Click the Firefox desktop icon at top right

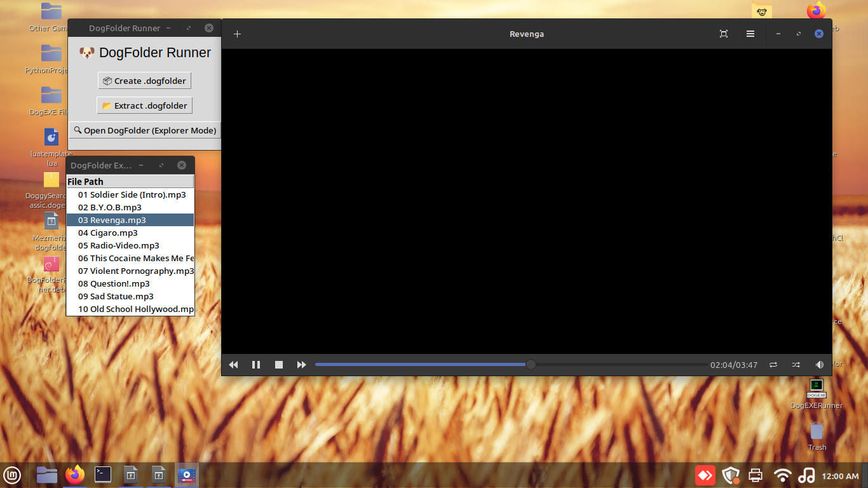(817, 11)
